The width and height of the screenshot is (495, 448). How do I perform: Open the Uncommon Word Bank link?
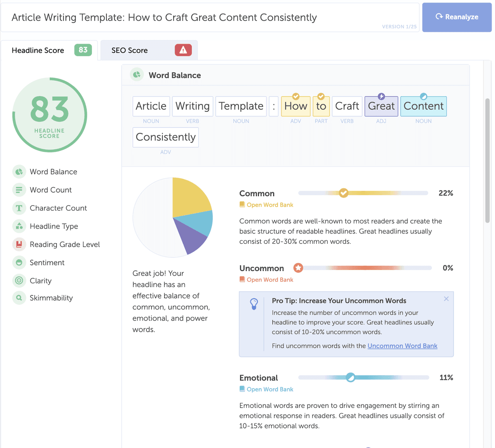(x=402, y=346)
